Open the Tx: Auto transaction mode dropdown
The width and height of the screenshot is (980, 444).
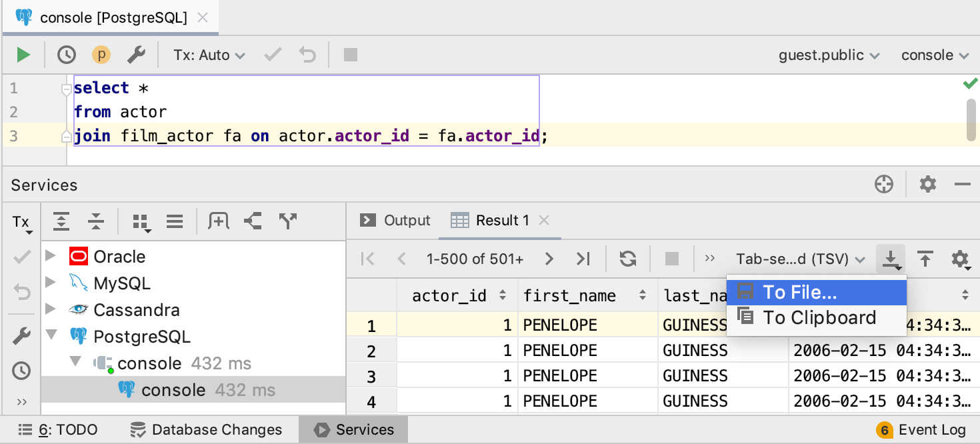point(209,55)
